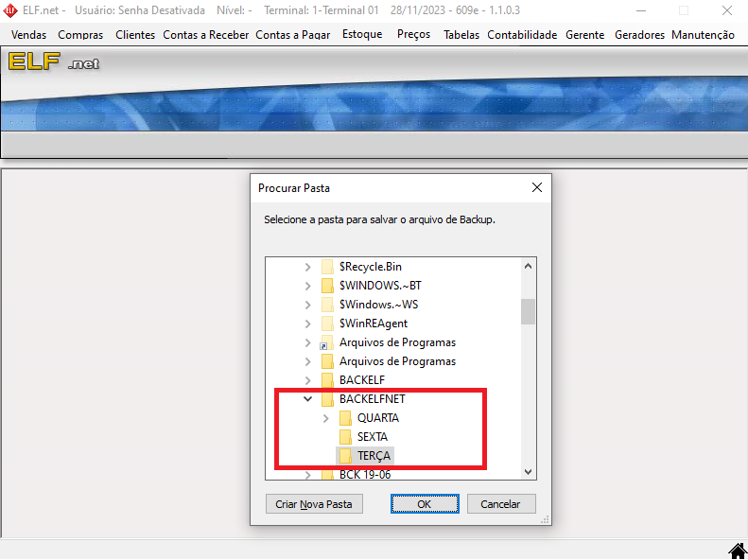Select the $Recycle.Bin folder name
748x560 pixels.
(371, 267)
